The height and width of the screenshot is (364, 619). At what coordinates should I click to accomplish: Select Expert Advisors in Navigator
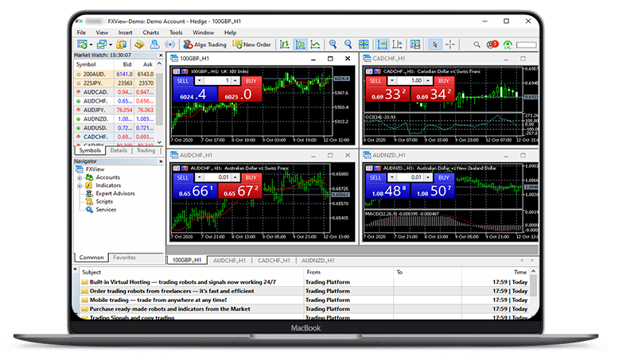tap(115, 194)
